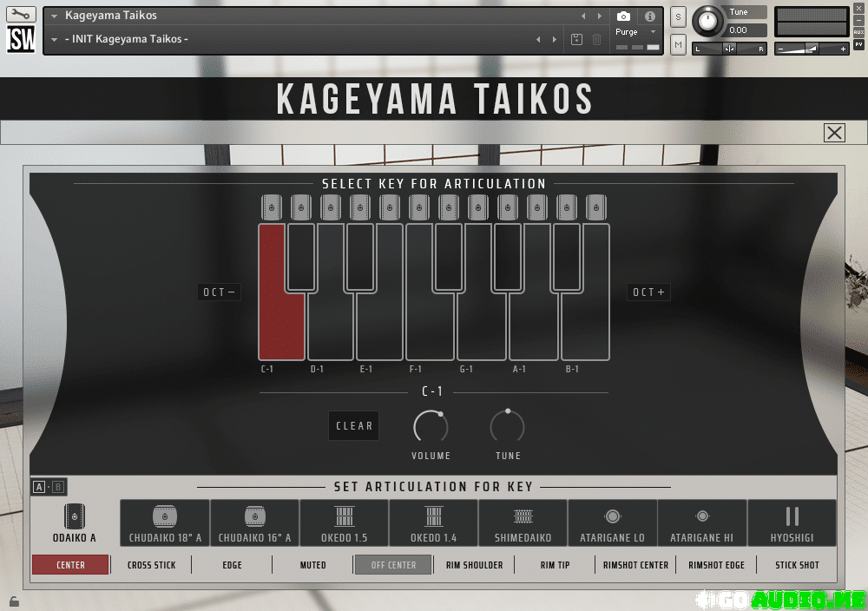Choose the Chudaiko 18" A drum
868x611 pixels.
165,523
